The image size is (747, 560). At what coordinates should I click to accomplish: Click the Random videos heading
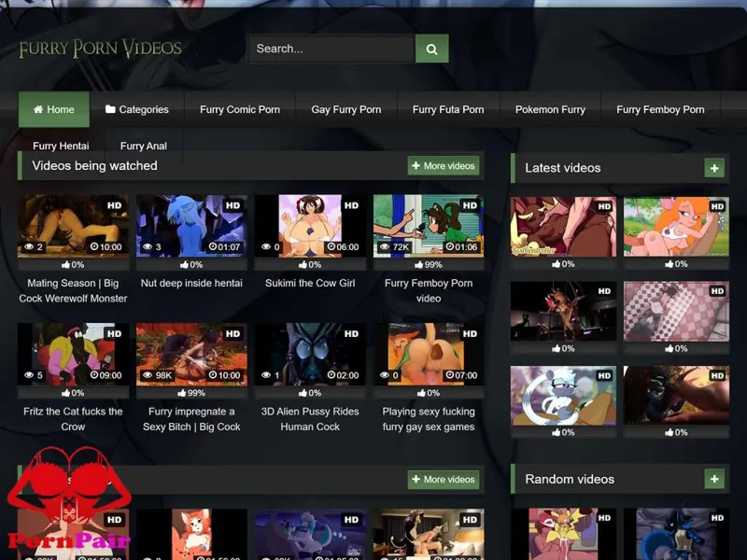point(570,479)
